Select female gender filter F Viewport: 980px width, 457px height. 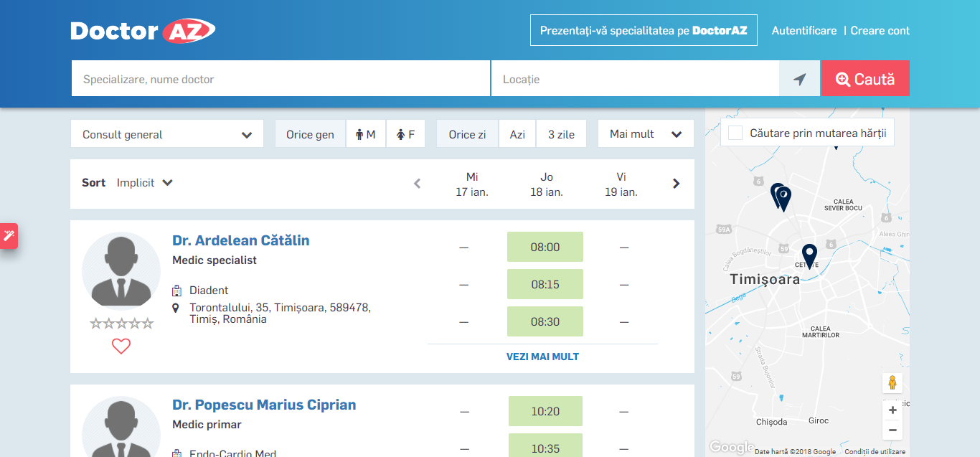[x=405, y=134]
